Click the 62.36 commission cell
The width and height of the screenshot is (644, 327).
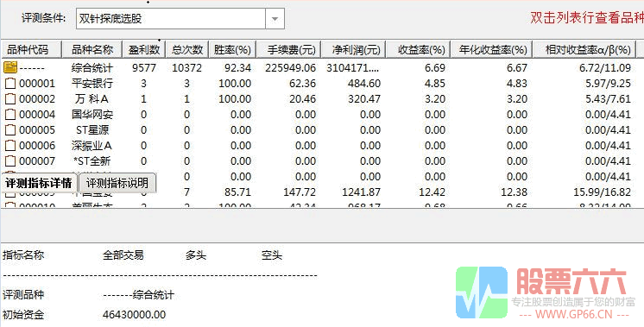(x=302, y=84)
